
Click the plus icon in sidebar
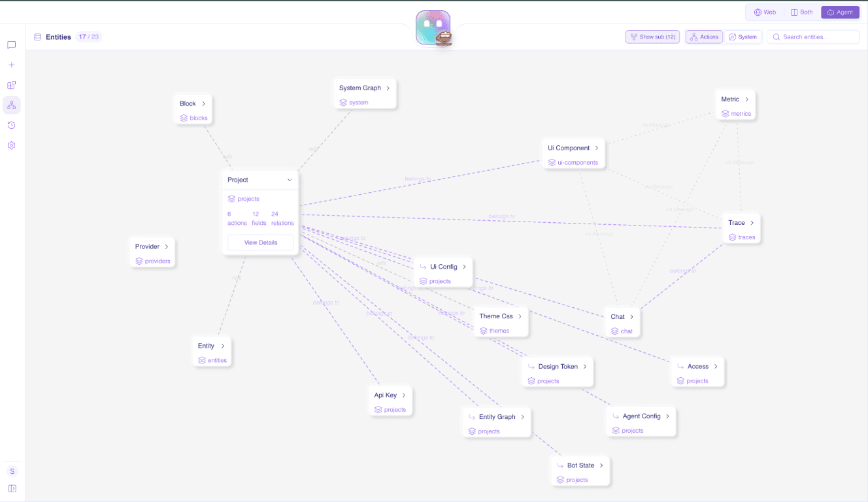[x=11, y=65]
